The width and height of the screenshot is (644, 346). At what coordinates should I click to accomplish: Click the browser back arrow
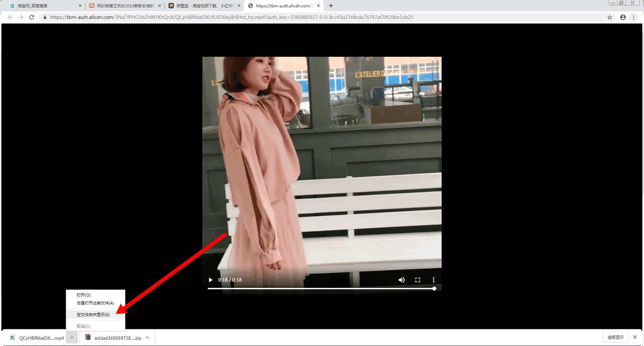10,17
